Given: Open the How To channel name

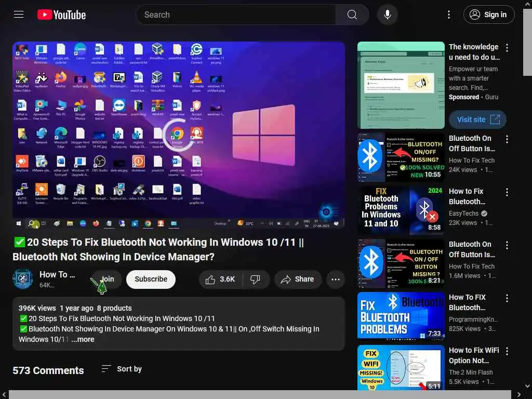Looking at the screenshot, I should point(57,274).
